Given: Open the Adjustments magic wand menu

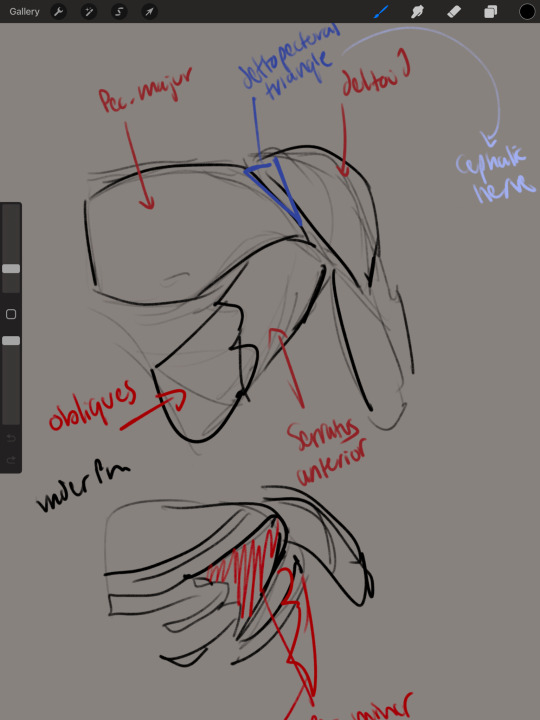Looking at the screenshot, I should pyautogui.click(x=89, y=11).
